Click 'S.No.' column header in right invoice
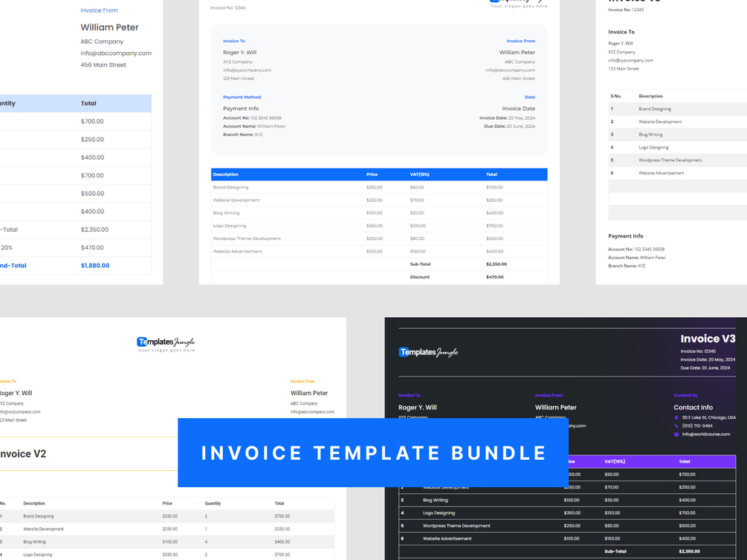The width and height of the screenshot is (747, 560). coord(616,97)
